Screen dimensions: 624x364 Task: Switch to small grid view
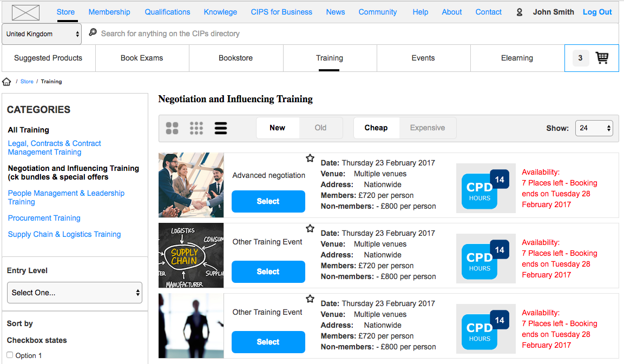point(196,128)
